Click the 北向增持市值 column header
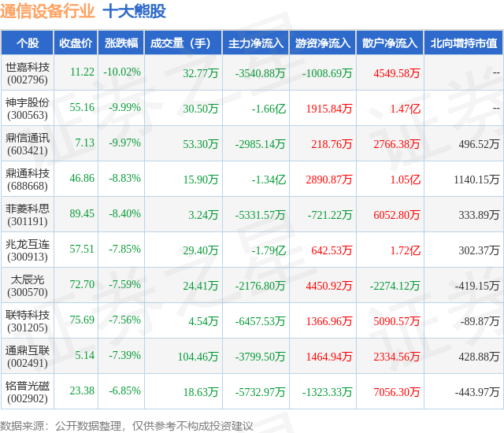The width and height of the screenshot is (504, 433). point(464,43)
